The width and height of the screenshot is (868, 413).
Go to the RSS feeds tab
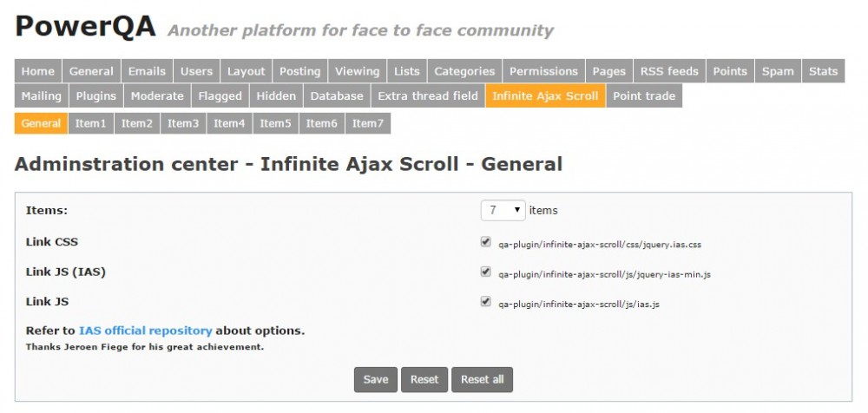[668, 71]
